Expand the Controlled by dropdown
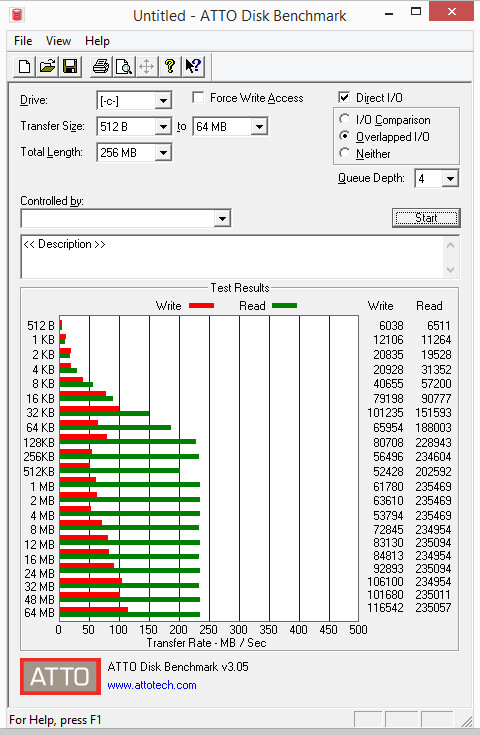Viewport: 480px width, 735px height. [x=222, y=218]
